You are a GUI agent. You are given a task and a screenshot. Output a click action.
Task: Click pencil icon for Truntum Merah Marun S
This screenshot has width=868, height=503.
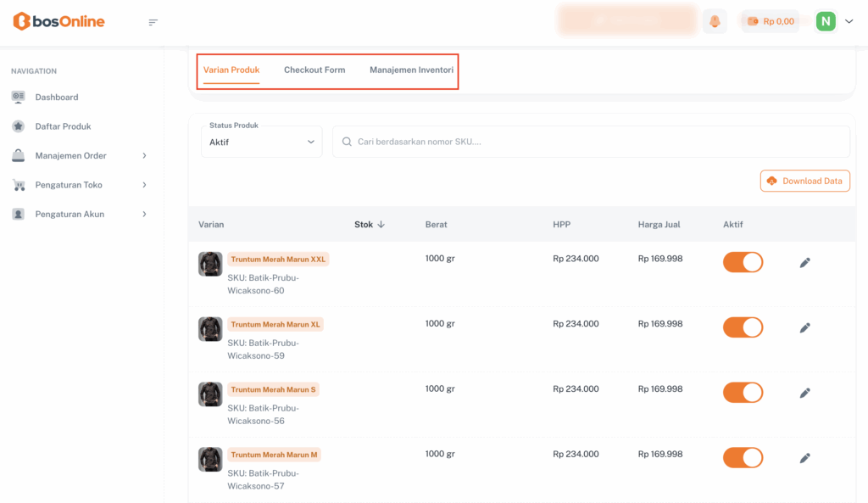pyautogui.click(x=804, y=393)
